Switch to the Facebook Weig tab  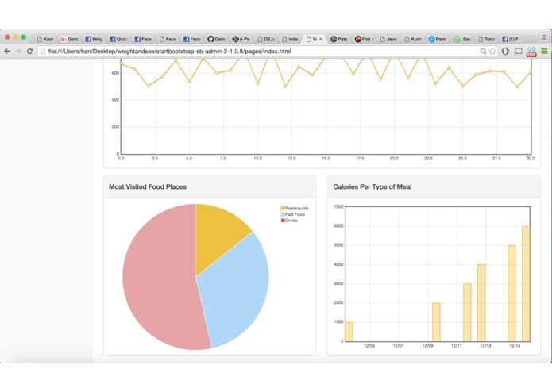point(94,39)
